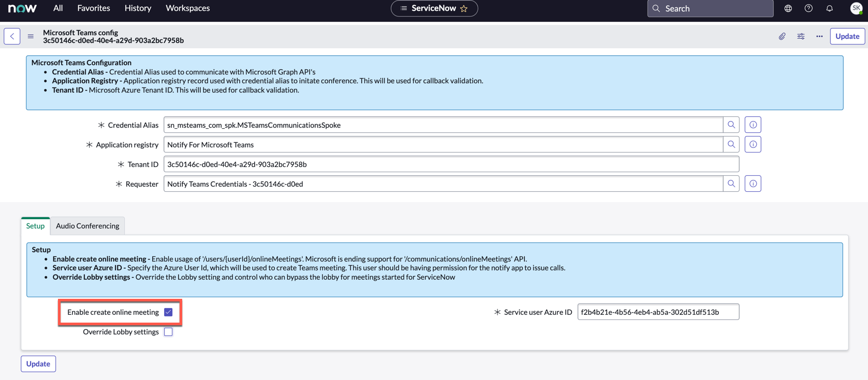Open the personalize form sliders icon
The image size is (868, 380).
(x=801, y=36)
